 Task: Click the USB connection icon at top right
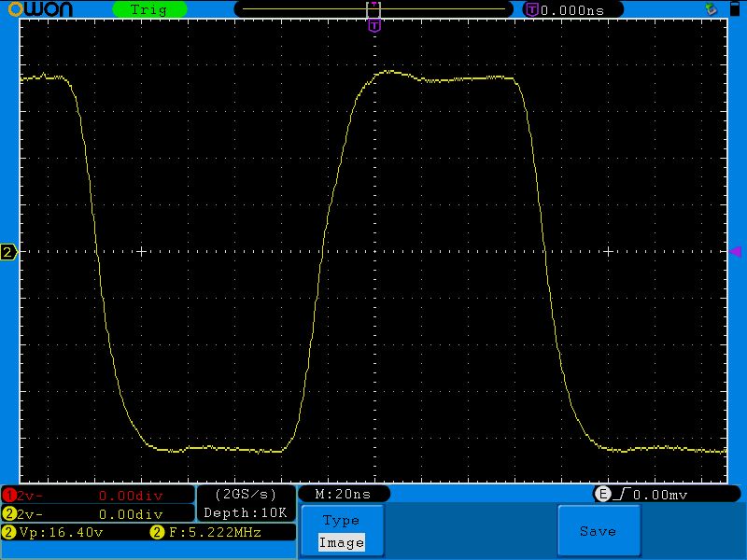(x=712, y=8)
